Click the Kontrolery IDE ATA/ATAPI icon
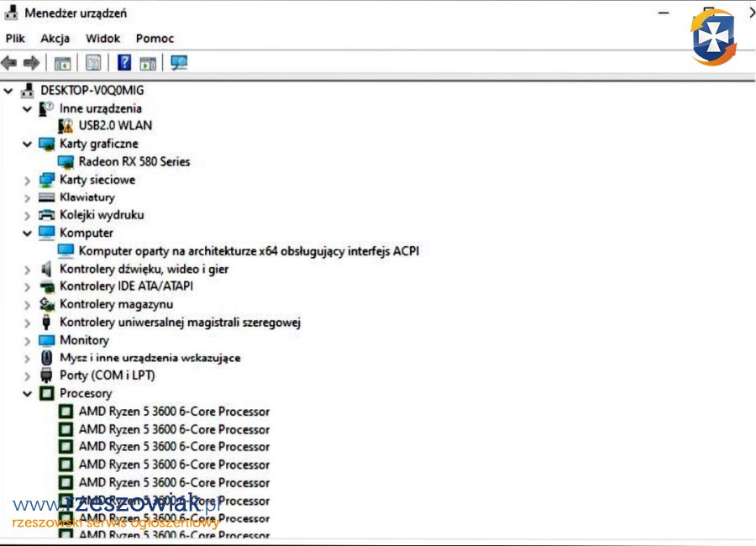 click(x=47, y=286)
